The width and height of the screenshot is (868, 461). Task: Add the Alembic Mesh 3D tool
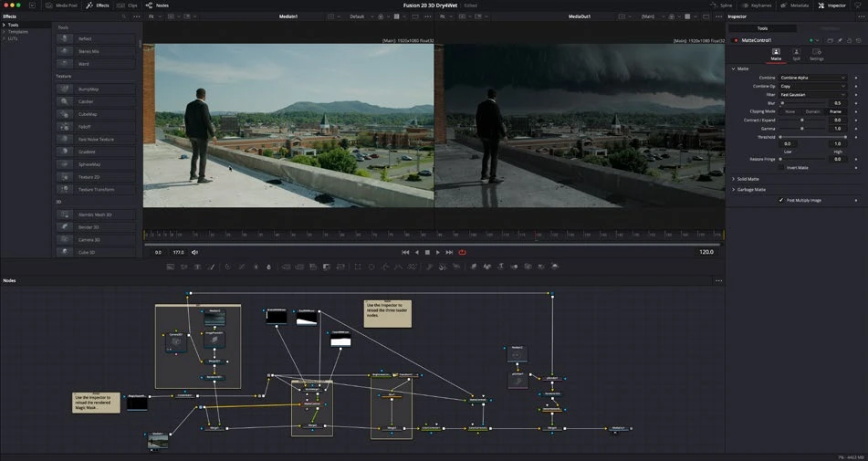tap(96, 215)
